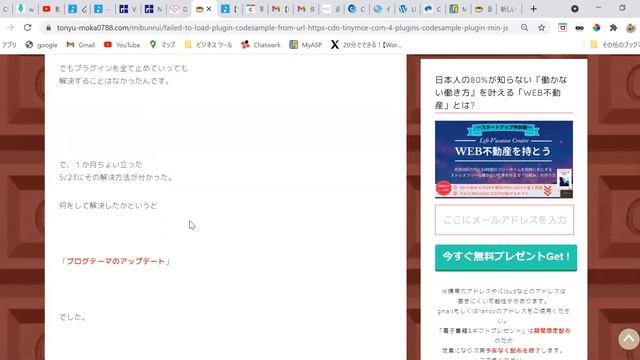Viewport: 640px width, 360px height.
Task: Open the Extensions puzzle piece menu
Action: tap(613, 27)
